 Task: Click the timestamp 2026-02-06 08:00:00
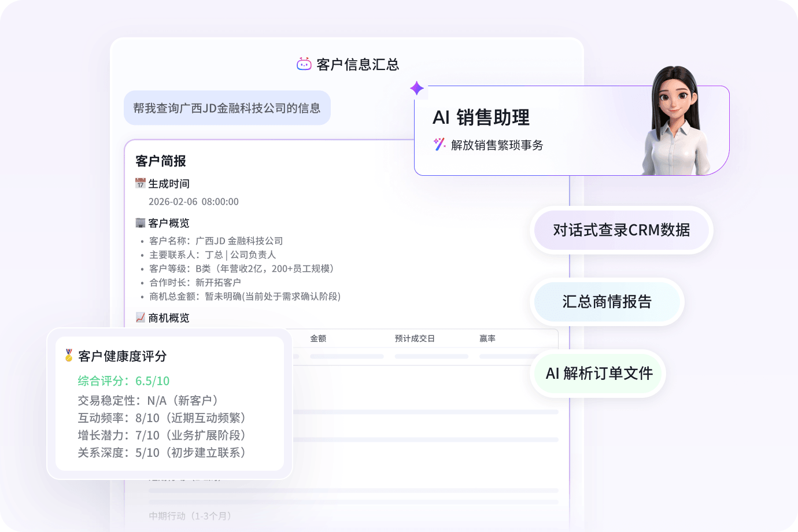[x=194, y=202]
